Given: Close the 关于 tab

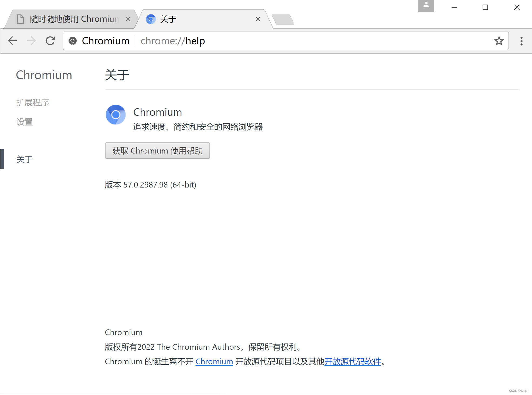Looking at the screenshot, I should coord(258,19).
